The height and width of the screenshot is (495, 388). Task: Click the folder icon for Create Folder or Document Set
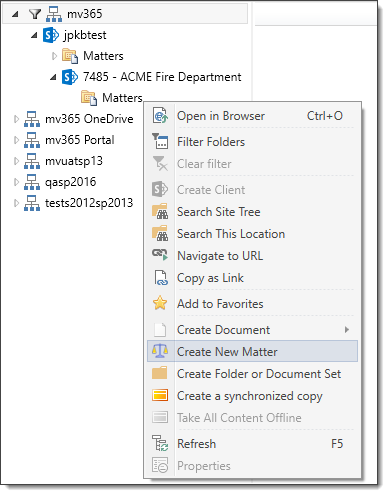pyautogui.click(x=160, y=373)
